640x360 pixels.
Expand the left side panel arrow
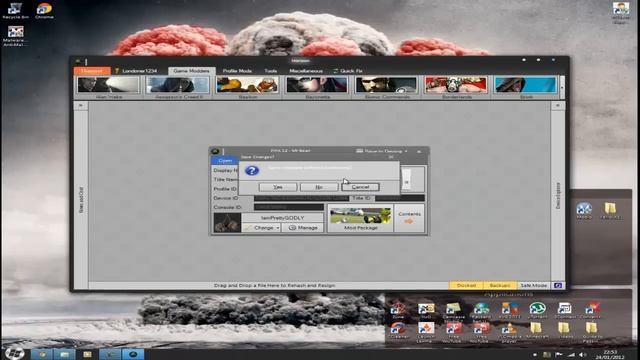coord(81,106)
